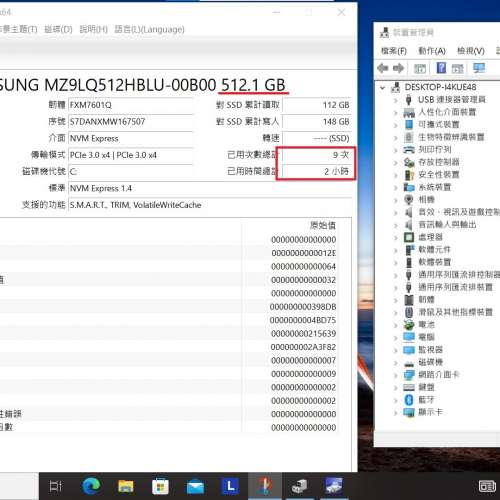
Task: Click the serial number field S7DANXMW167507
Action: [x=131, y=122]
